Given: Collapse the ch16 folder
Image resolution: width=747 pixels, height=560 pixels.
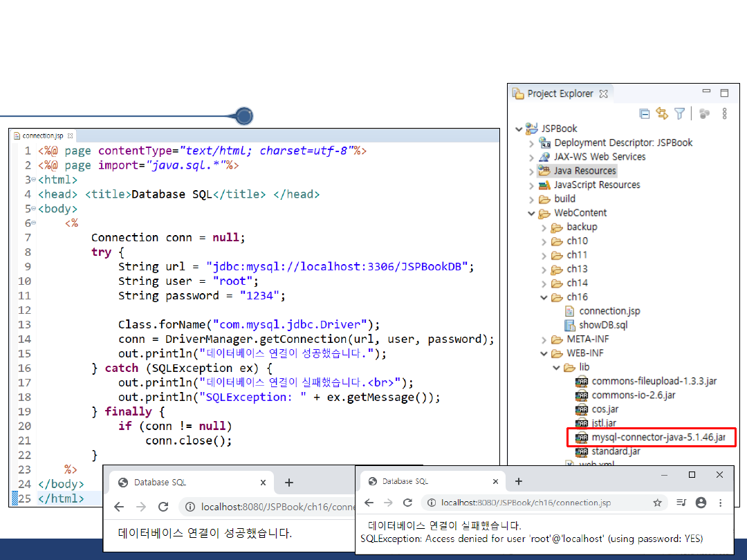Looking at the screenshot, I should [544, 297].
